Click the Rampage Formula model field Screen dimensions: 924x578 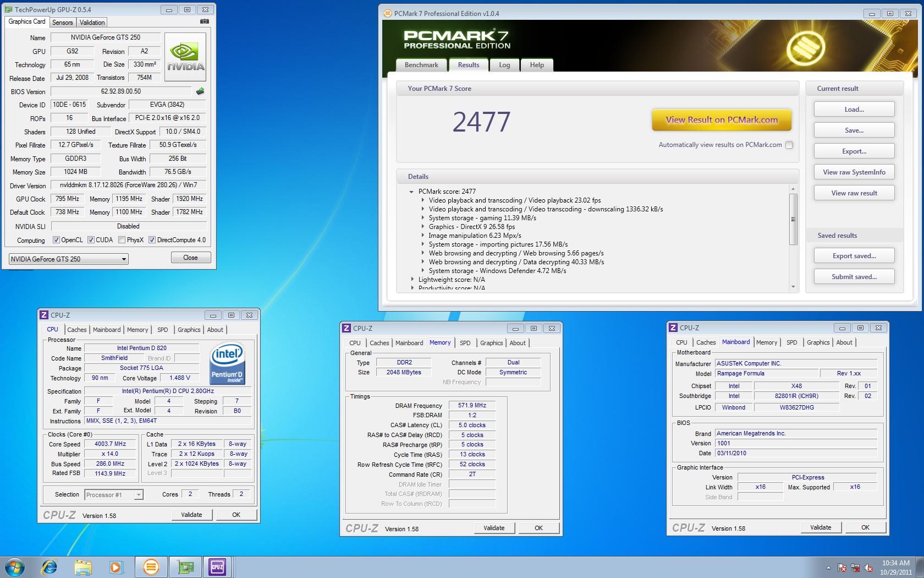pos(766,373)
